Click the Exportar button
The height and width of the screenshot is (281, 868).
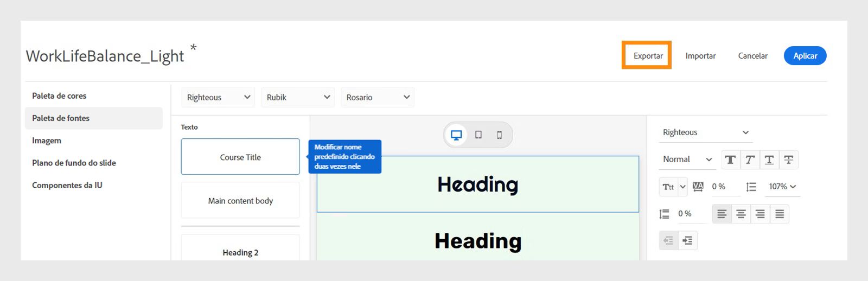pyautogui.click(x=648, y=56)
